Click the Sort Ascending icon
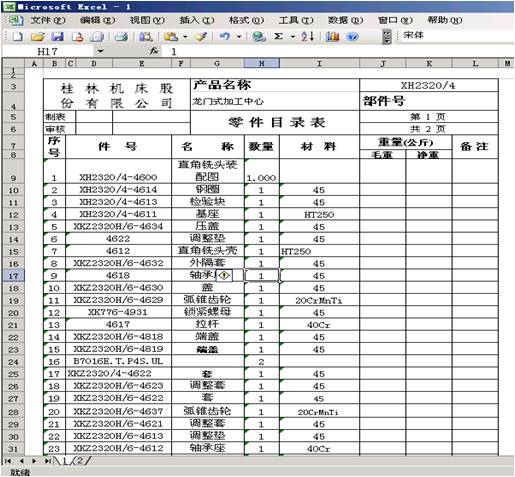 [307, 36]
